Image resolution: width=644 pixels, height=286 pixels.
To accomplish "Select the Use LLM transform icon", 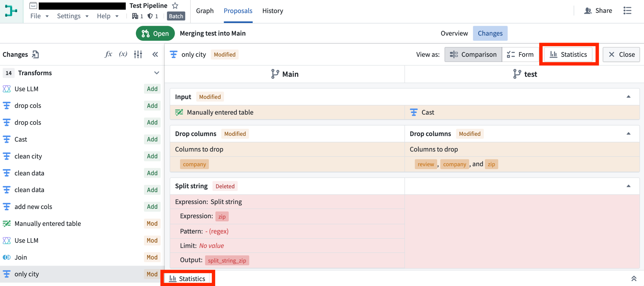I will pyautogui.click(x=7, y=89).
